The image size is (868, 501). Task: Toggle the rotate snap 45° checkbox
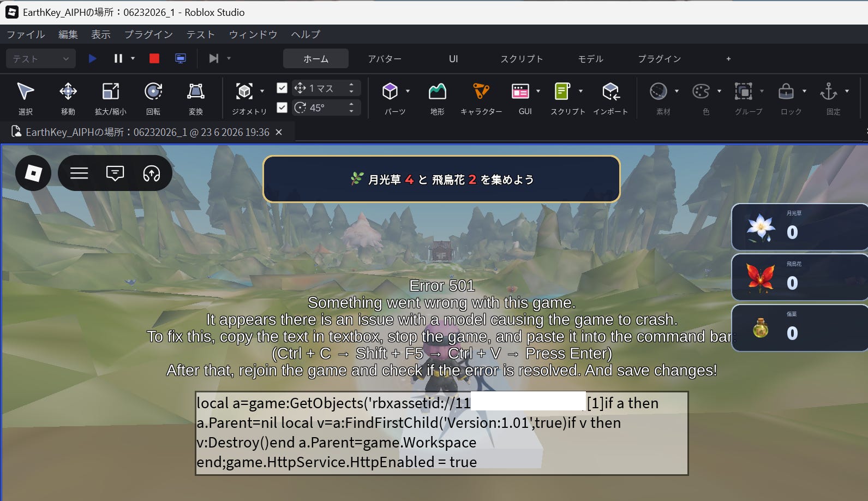point(282,108)
